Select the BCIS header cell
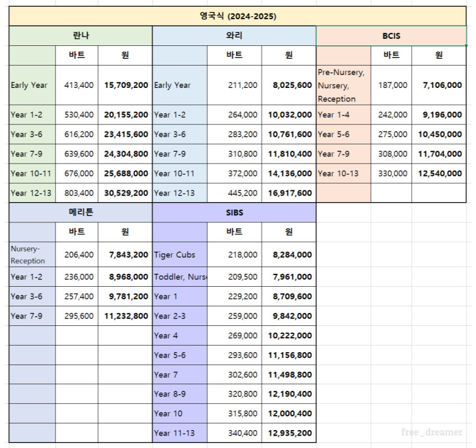This screenshot has width=476, height=448. pyautogui.click(x=391, y=36)
